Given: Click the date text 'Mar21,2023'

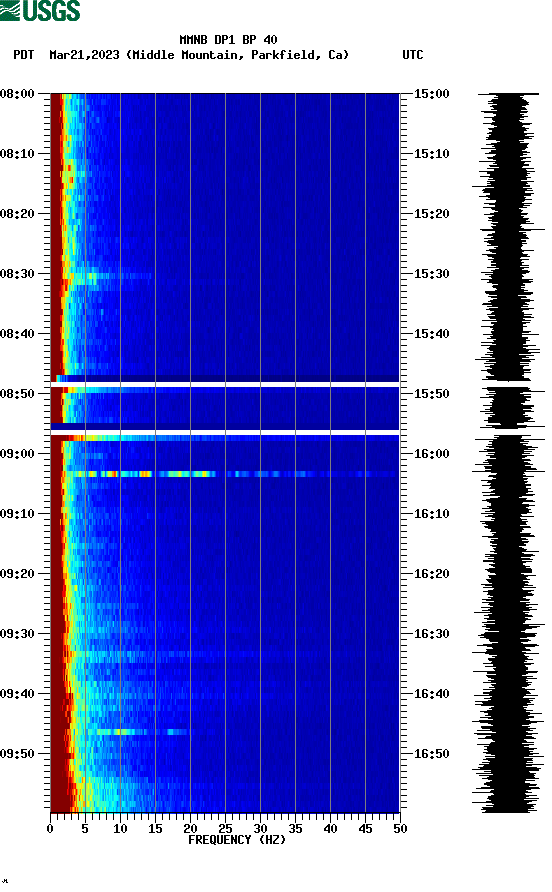Looking at the screenshot, I should pyautogui.click(x=84, y=55).
